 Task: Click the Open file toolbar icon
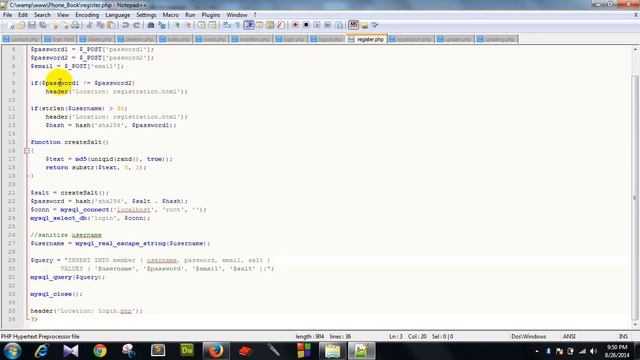coord(21,25)
